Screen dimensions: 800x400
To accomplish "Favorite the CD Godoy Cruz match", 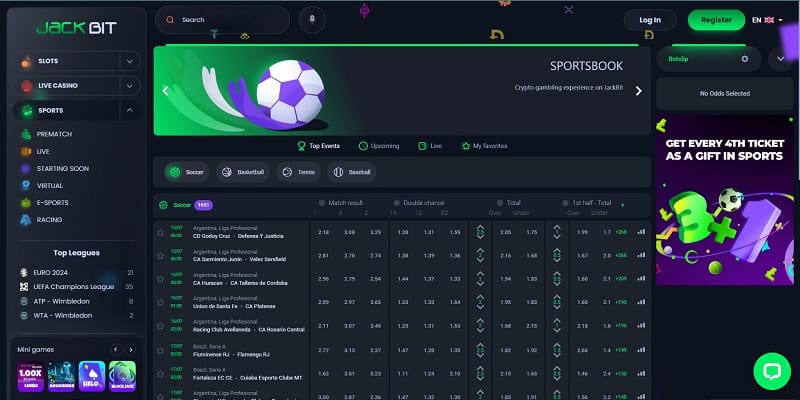I will (x=160, y=232).
